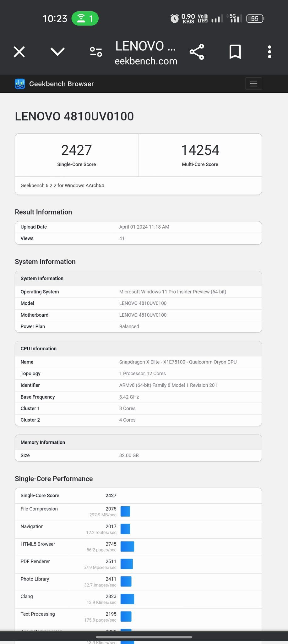This screenshot has height=644, width=288.
Task: Click the Geekbench logo icon
Action: click(x=20, y=84)
